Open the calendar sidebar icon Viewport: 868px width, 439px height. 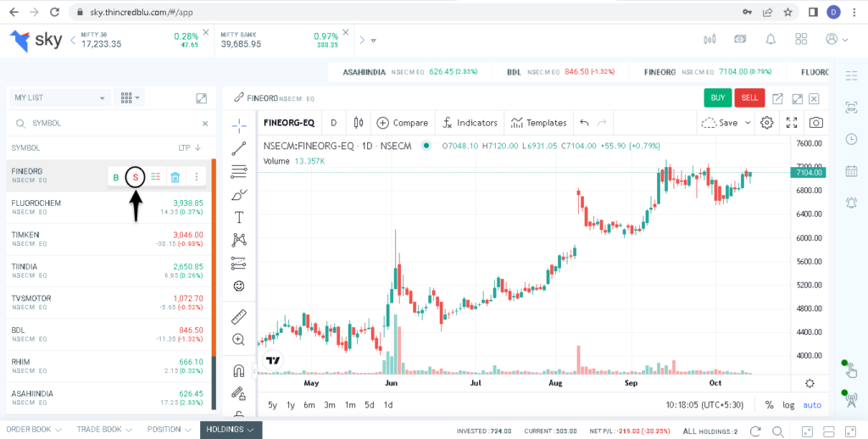click(x=851, y=171)
